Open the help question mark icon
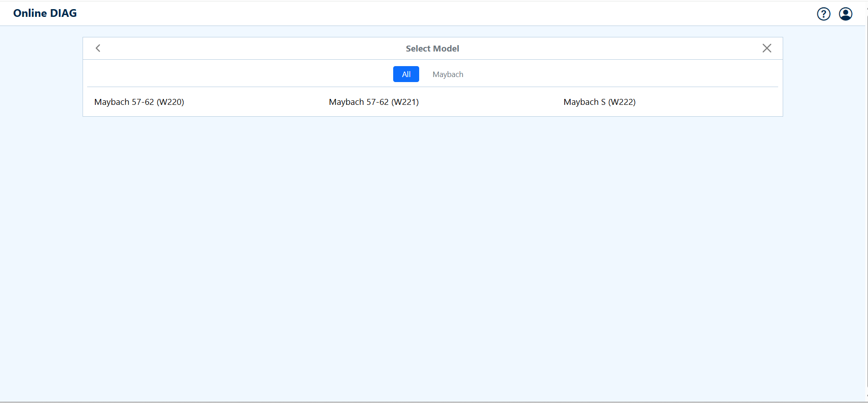 coord(823,14)
